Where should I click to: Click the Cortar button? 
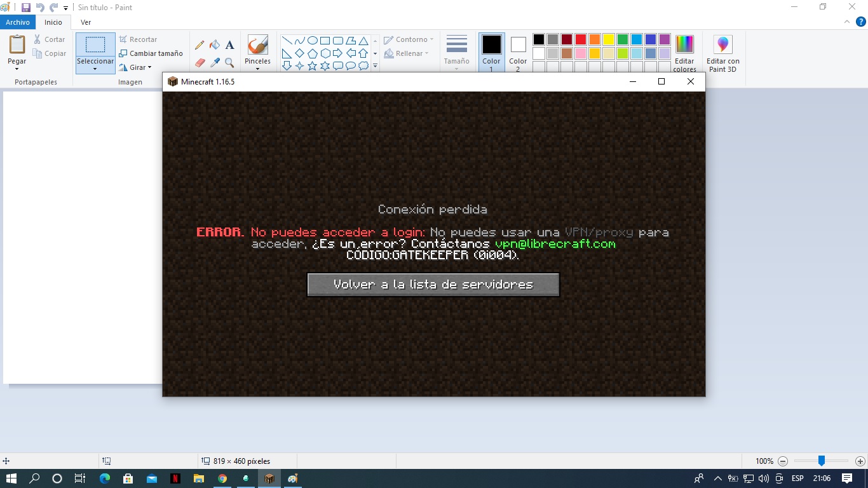50,39
